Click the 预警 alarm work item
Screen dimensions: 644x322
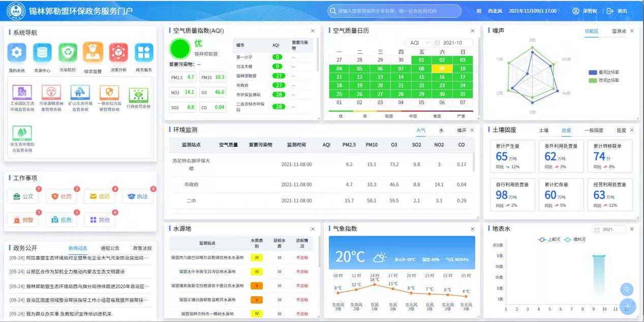click(x=23, y=220)
